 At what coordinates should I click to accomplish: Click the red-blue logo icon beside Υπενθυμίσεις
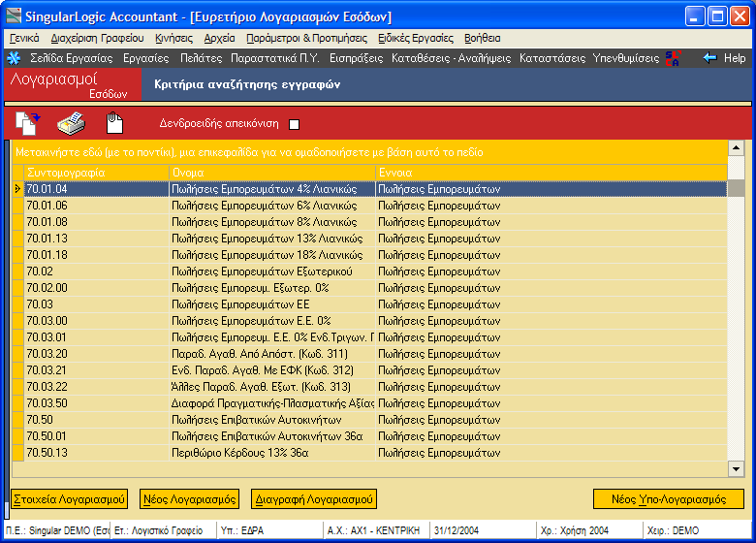[x=673, y=58]
